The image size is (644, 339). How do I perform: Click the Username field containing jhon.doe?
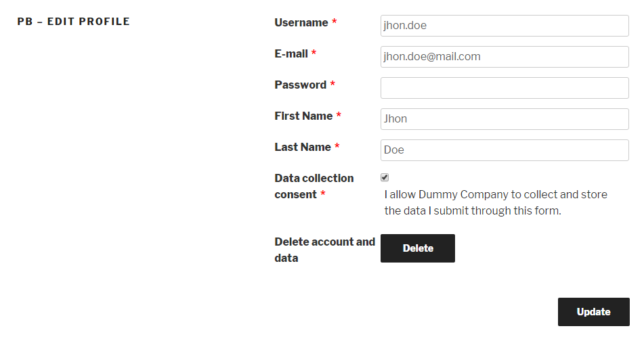(x=505, y=26)
